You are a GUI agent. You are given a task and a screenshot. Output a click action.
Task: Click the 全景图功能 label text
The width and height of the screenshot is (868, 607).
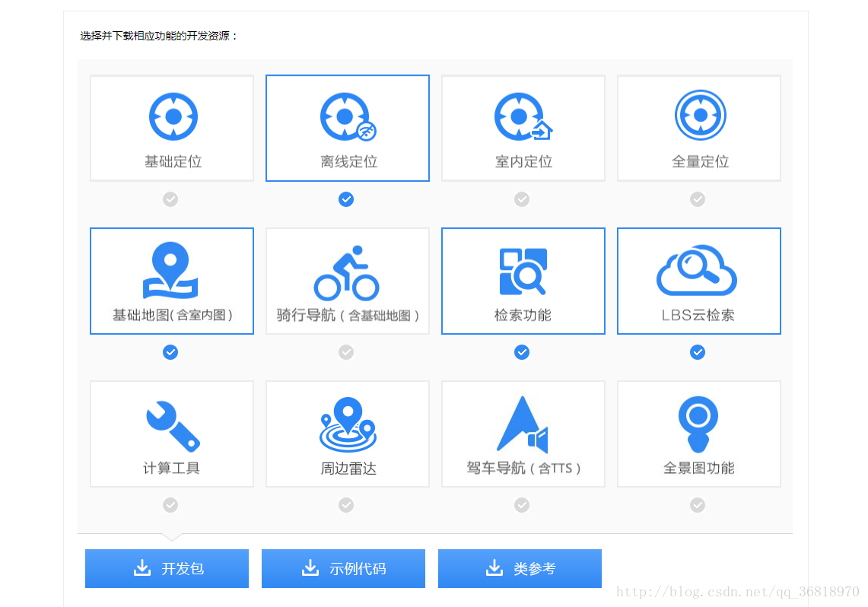[698, 468]
